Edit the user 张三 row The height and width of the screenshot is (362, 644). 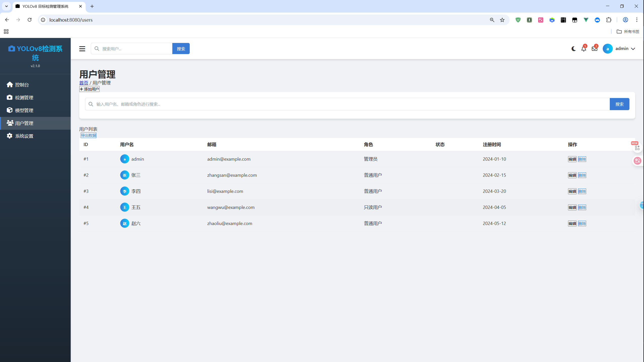click(x=572, y=175)
